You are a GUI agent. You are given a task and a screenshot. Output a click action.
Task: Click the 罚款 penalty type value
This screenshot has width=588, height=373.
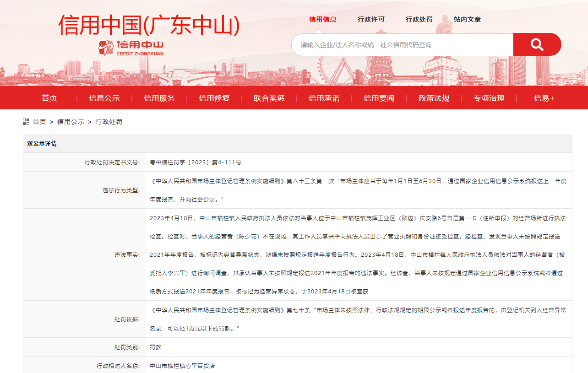[x=156, y=347]
